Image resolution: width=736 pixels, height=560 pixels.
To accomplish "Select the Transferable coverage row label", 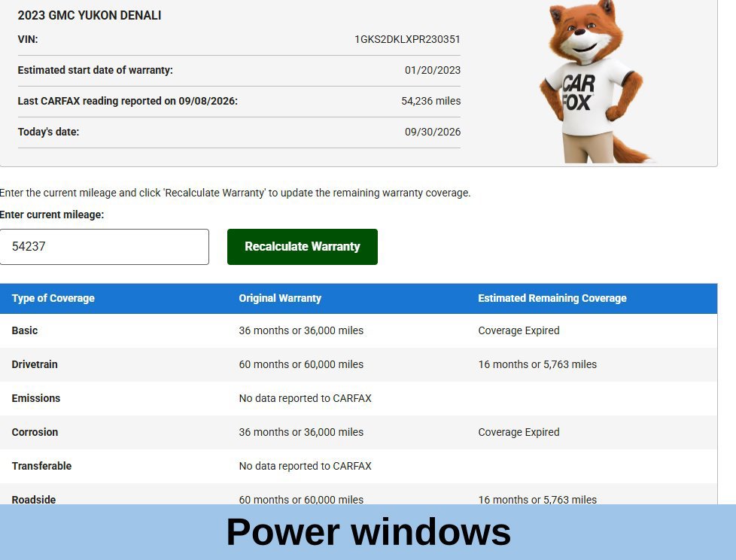I will click(42, 466).
